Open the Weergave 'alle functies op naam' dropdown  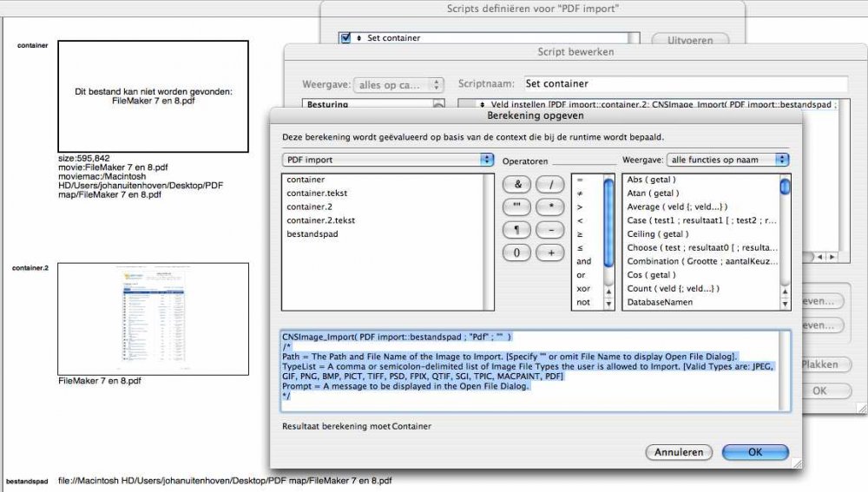(727, 160)
